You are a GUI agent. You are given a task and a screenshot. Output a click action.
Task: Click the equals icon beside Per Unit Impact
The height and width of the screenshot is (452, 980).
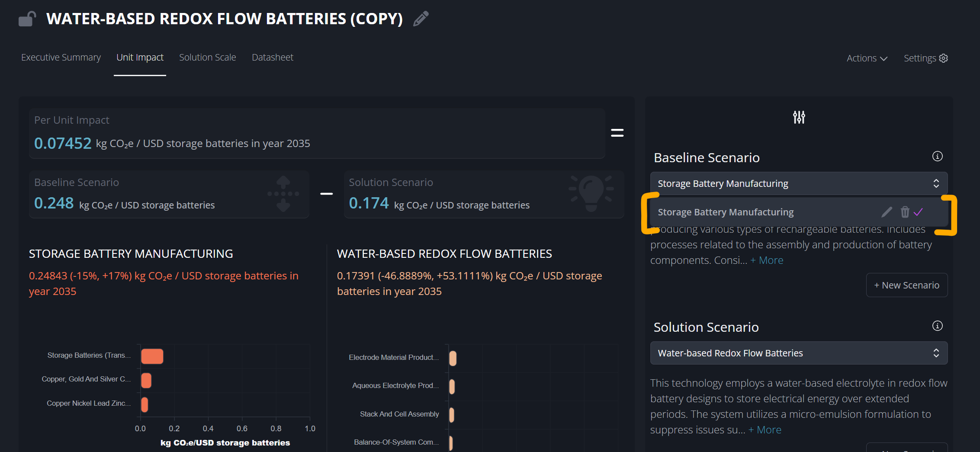click(617, 133)
